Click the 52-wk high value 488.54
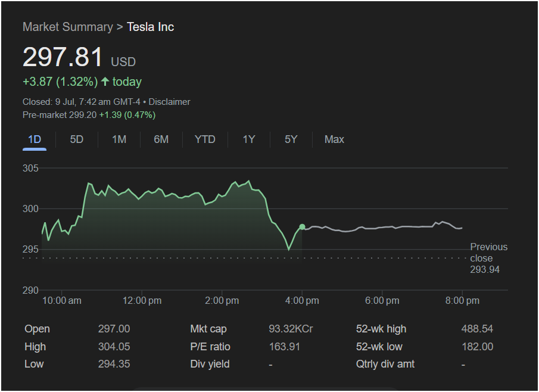The image size is (539, 392). (477, 329)
